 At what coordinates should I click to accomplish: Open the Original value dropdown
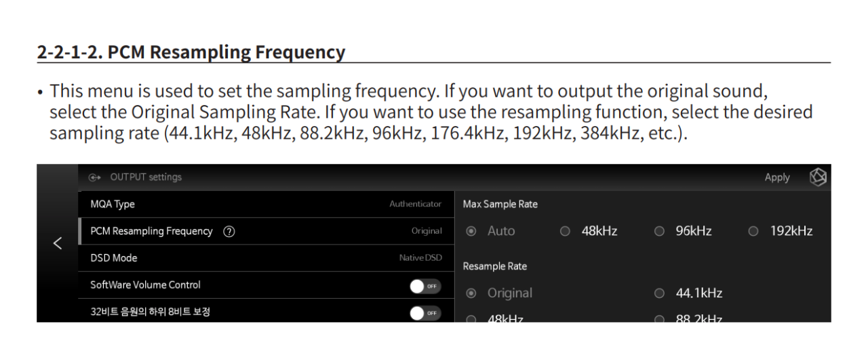427,231
